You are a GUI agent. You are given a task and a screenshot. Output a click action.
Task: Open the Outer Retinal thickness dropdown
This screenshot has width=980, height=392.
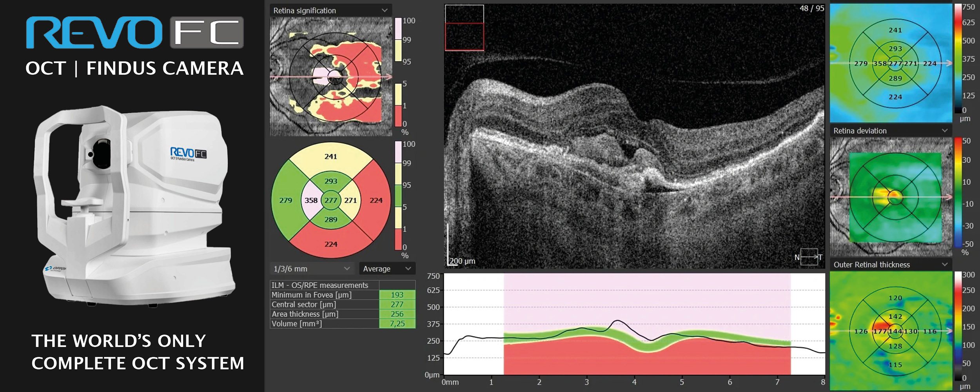pyautogui.click(x=890, y=265)
